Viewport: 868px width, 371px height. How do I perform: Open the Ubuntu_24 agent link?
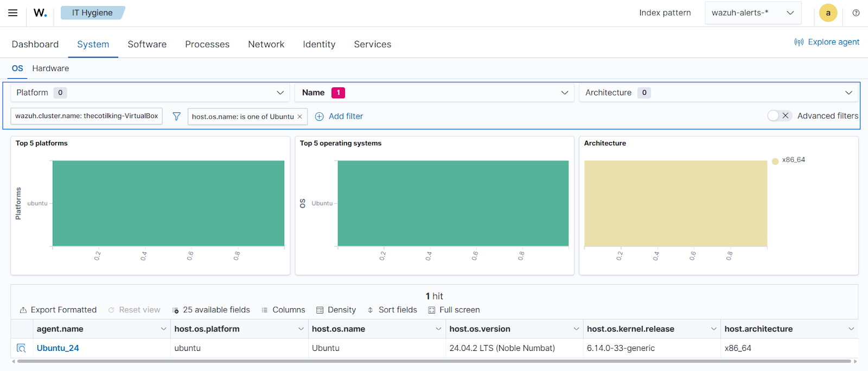[58, 348]
